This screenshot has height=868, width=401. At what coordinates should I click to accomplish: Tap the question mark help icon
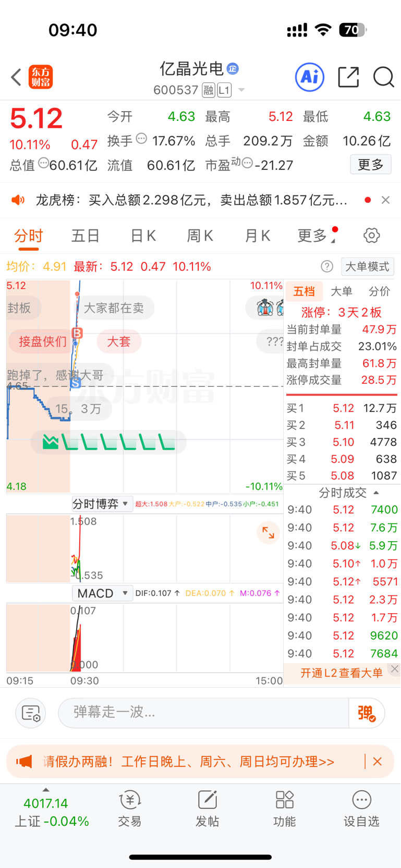pyautogui.click(x=327, y=267)
